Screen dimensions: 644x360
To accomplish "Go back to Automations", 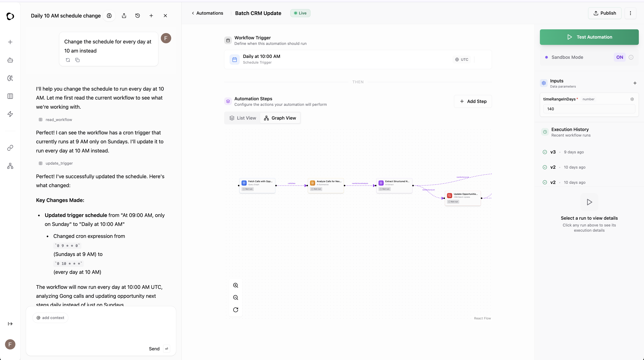I will pos(207,13).
